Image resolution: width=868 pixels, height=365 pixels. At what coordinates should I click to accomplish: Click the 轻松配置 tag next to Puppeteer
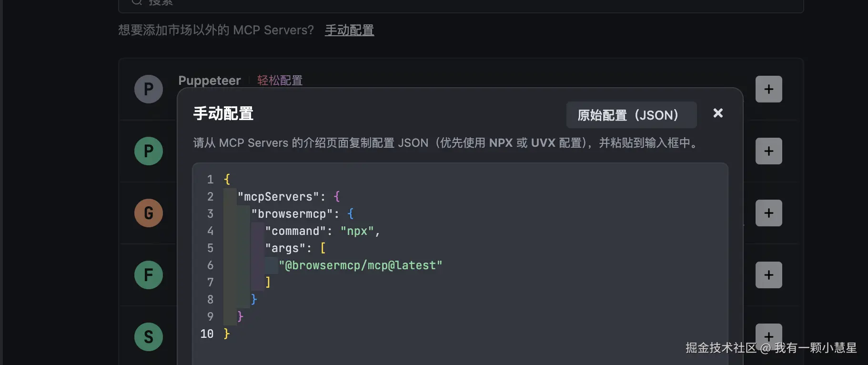[280, 81]
